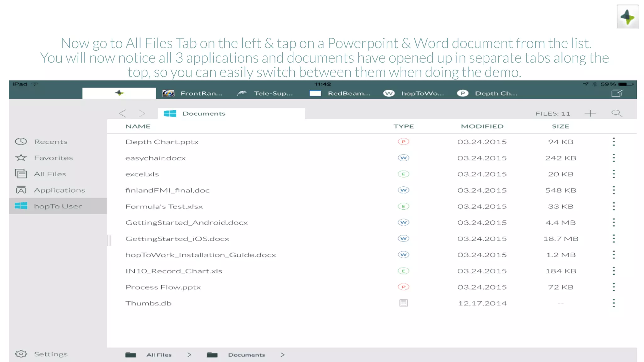
Task: Click the iPad battery indicator
Action: pos(626,84)
